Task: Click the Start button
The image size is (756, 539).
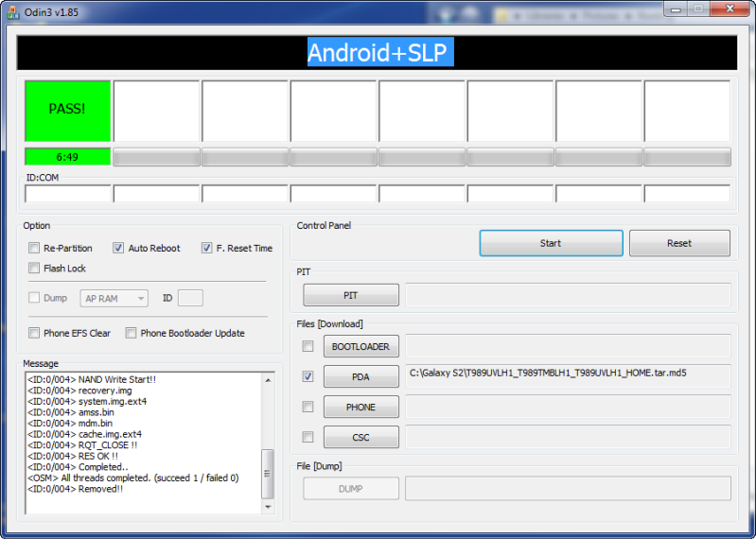Action: (551, 243)
